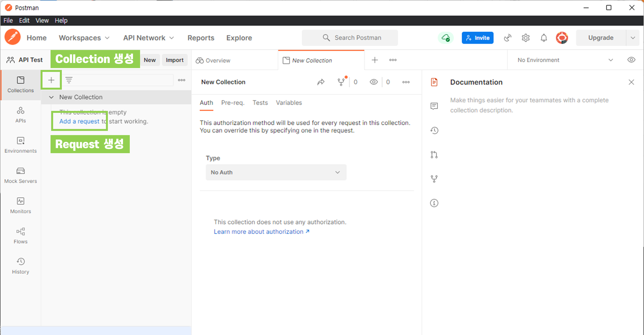Open Learn more about authorization link
Screen dimensions: 644x335
(261, 232)
